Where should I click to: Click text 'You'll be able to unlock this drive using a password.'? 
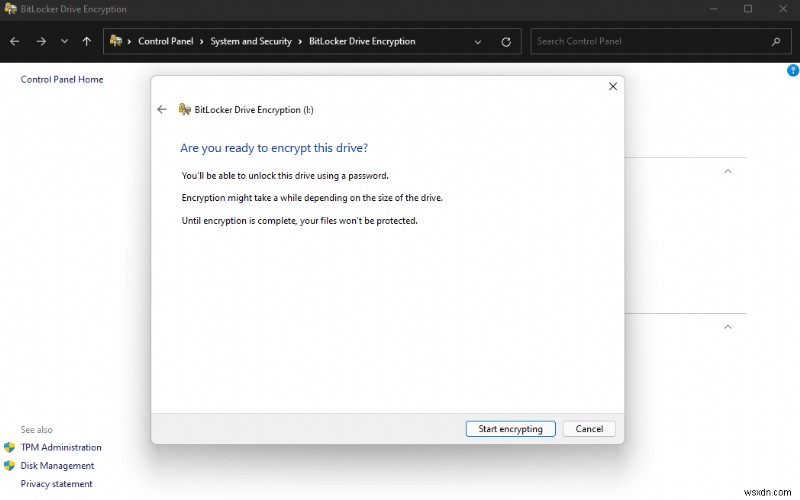(x=285, y=176)
